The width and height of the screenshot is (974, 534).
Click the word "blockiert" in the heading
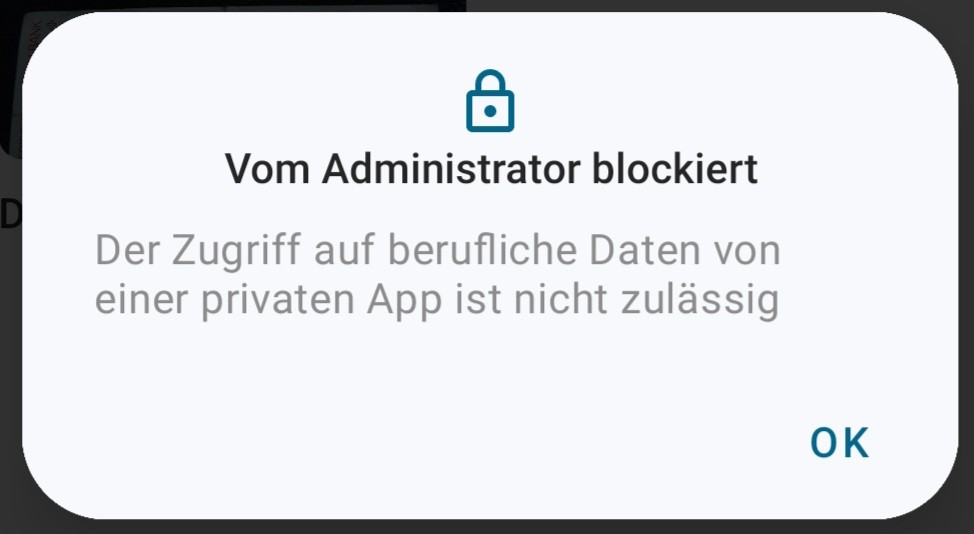point(674,169)
